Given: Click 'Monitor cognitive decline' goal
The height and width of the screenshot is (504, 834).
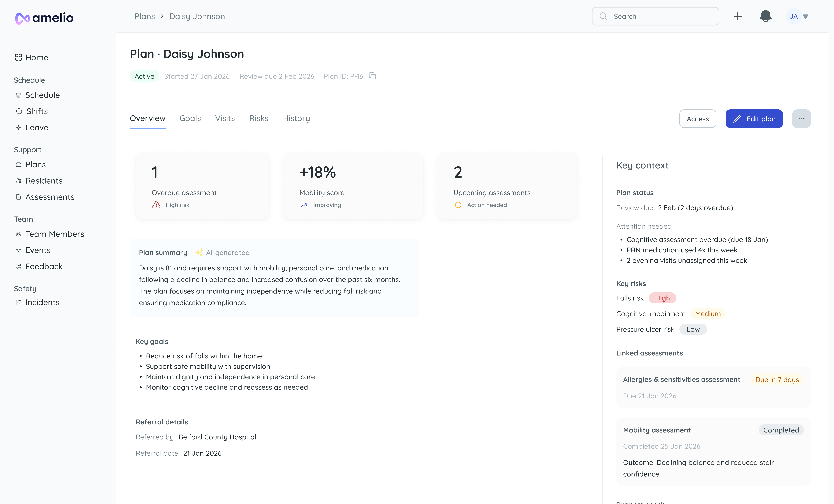Looking at the screenshot, I should (x=227, y=387).
